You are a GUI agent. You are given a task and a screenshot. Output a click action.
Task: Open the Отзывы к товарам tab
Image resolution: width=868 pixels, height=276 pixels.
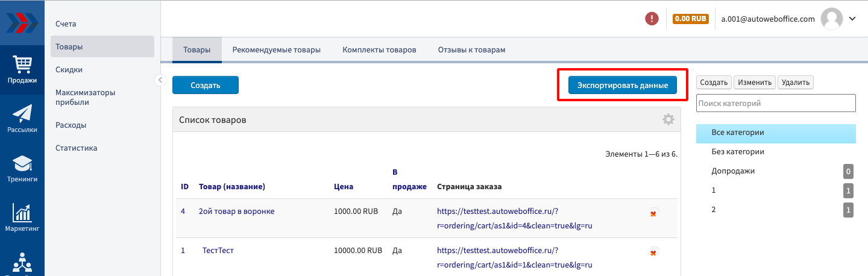pyautogui.click(x=471, y=50)
